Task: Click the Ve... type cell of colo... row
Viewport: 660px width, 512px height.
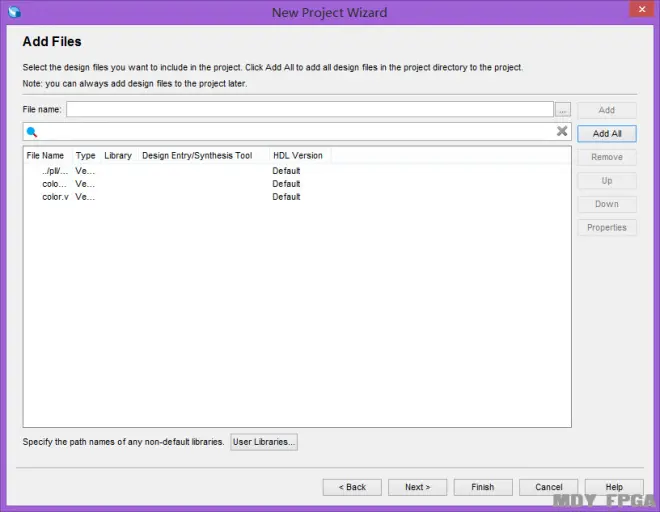Action: coord(85,184)
